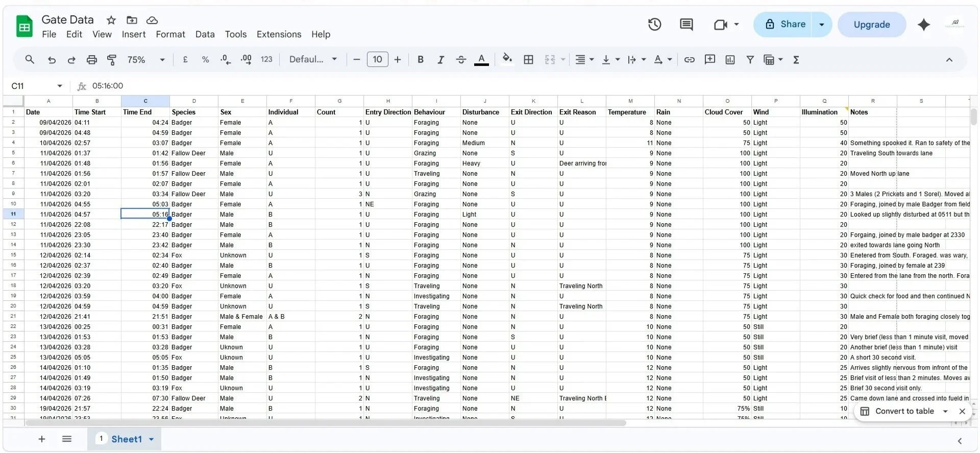980x453 pixels.
Task: Open the Edit menu
Action: (x=74, y=34)
